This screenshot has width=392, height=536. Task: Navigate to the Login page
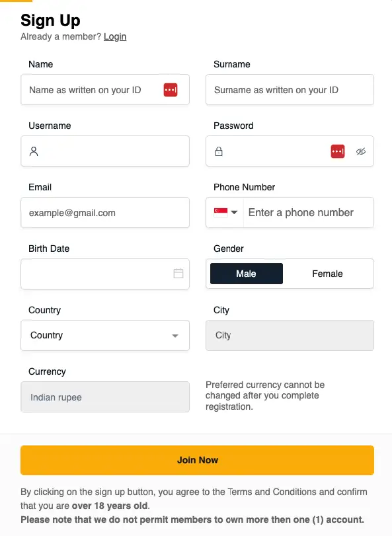tap(115, 36)
